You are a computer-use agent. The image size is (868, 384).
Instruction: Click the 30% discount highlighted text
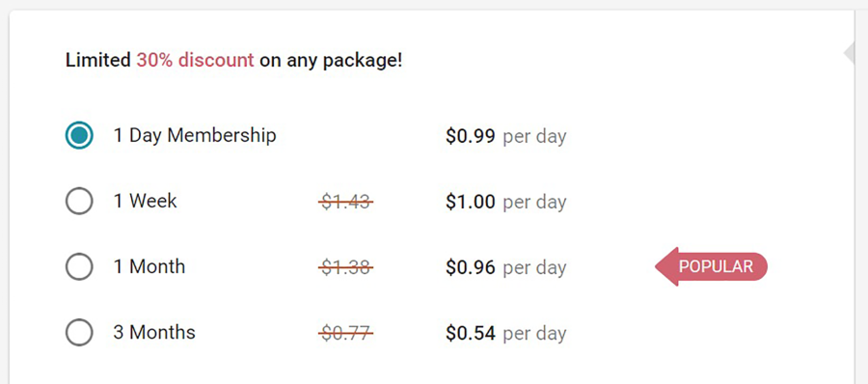click(196, 60)
